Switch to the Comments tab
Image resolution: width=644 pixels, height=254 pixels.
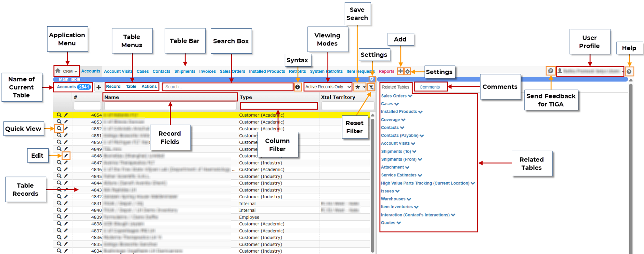click(429, 87)
